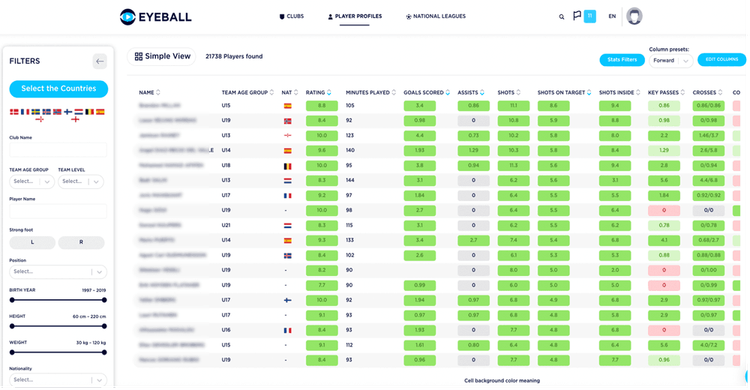Sort by Rating column arrow
Screen dimensions: 750x390
click(329, 93)
